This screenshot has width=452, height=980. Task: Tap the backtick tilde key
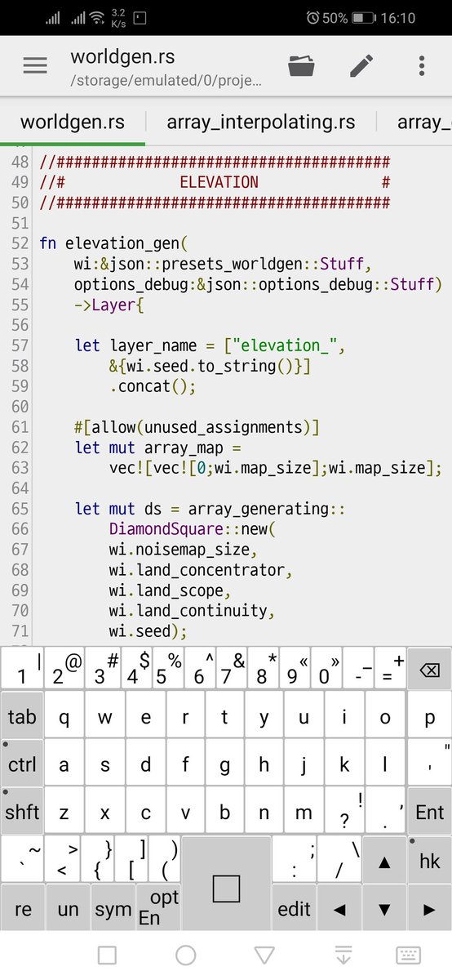pos(22,859)
